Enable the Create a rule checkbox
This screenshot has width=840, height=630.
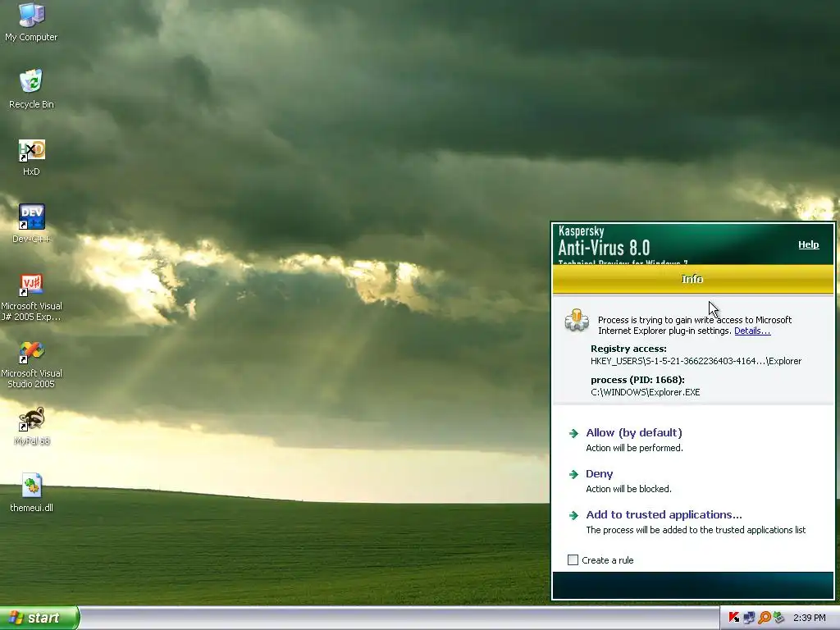pyautogui.click(x=573, y=559)
